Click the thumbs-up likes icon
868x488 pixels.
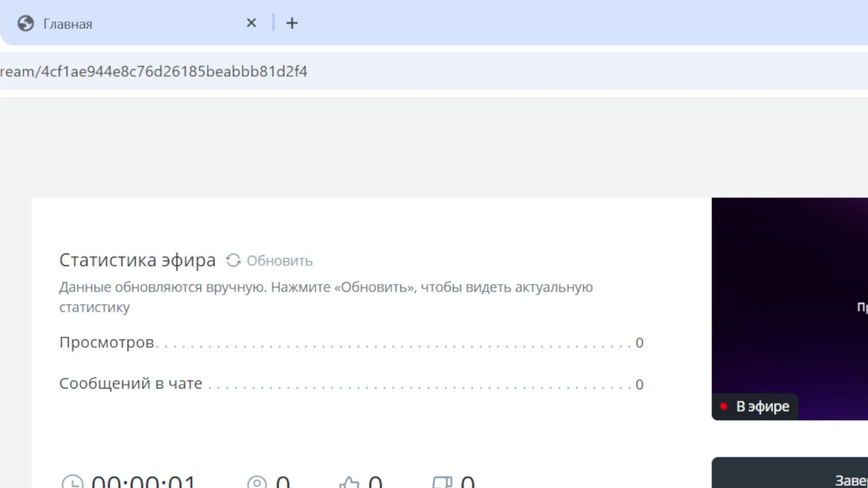[x=349, y=483]
